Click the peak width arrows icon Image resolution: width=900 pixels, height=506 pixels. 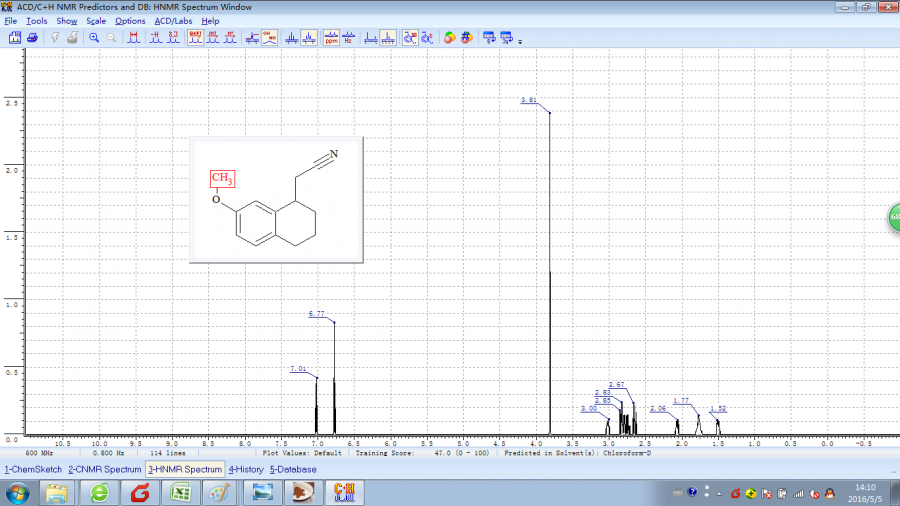click(134, 38)
